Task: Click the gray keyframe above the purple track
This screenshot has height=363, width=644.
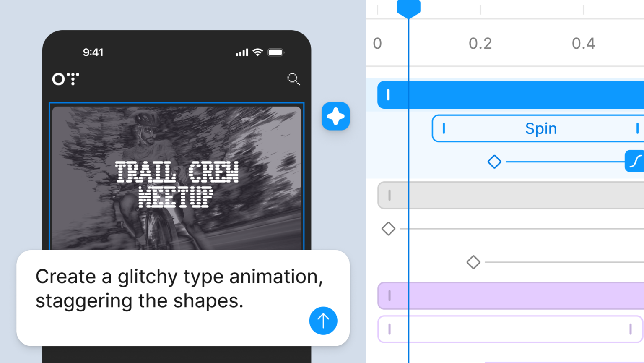Action: [473, 262]
